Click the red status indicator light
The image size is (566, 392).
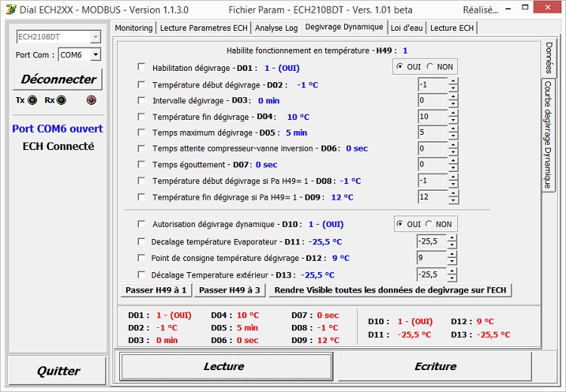(x=91, y=100)
